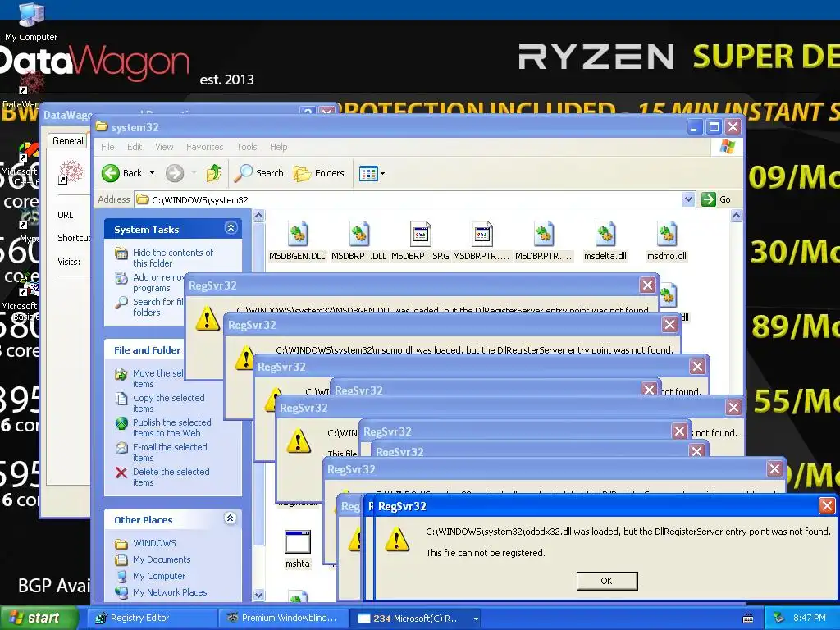Close the msdmo.dll RegSvr32 dialog
Screen dimensions: 840x630
click(x=669, y=324)
